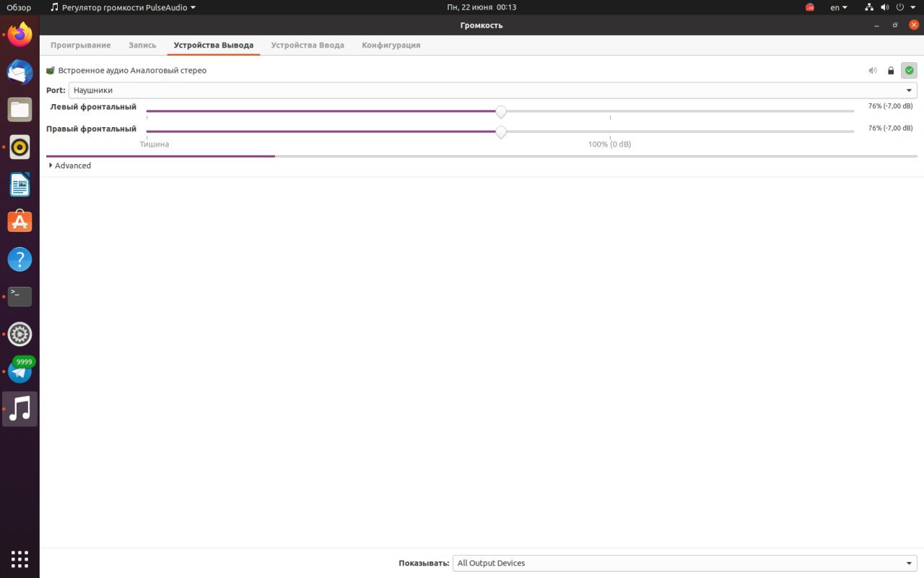Click the Тишина slider label

pos(154,144)
